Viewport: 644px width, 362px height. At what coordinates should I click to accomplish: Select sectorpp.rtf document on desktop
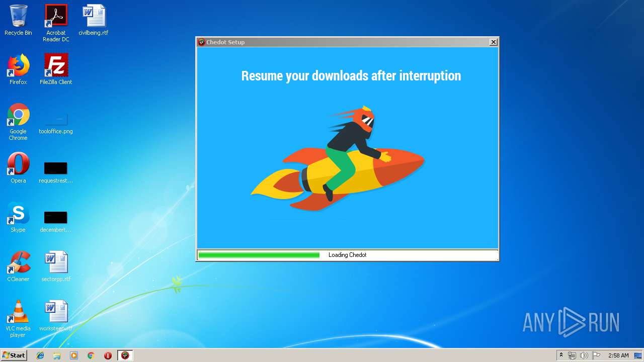point(56,266)
